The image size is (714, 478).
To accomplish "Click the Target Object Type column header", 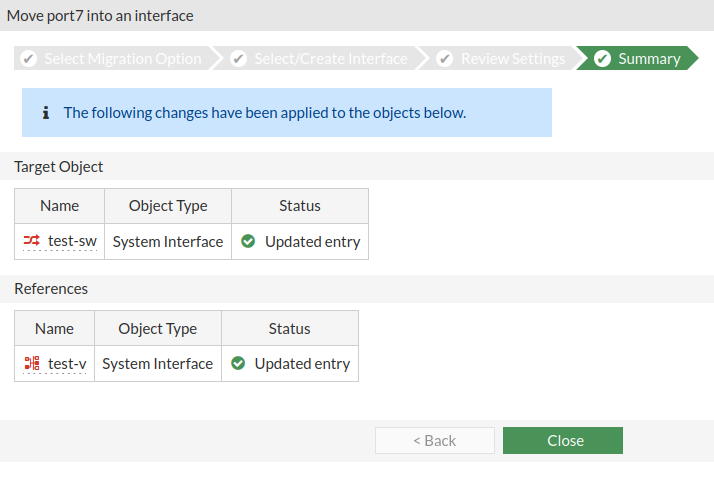I will pyautogui.click(x=168, y=206).
